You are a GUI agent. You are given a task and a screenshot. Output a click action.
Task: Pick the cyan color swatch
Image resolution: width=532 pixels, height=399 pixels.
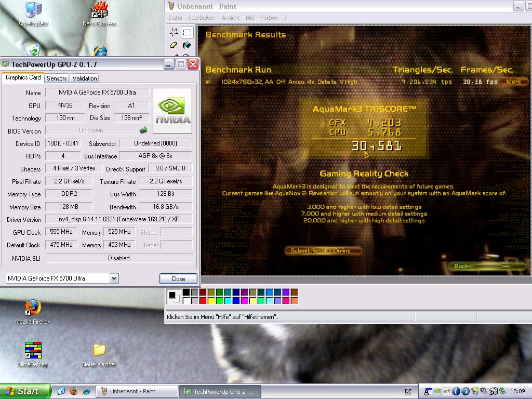click(228, 300)
